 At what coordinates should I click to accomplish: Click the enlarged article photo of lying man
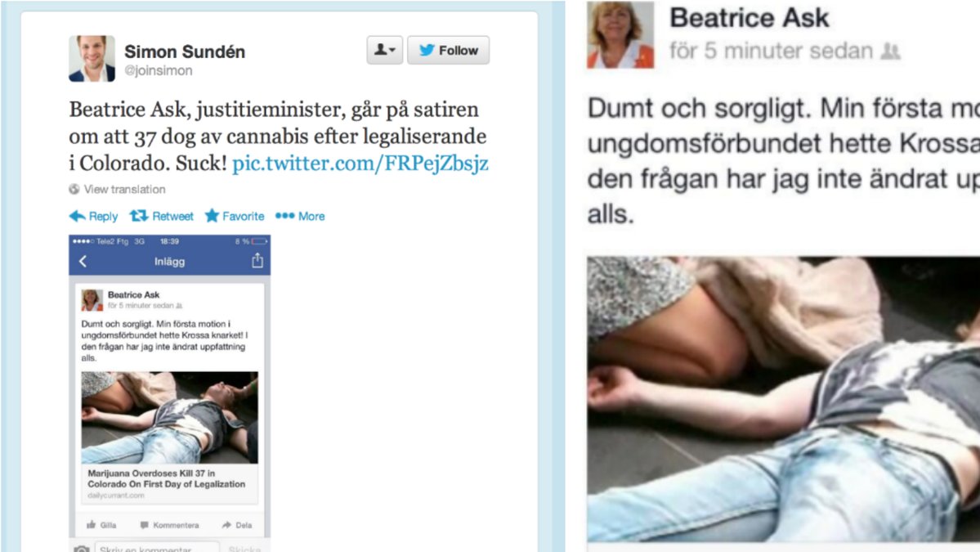tap(783, 399)
